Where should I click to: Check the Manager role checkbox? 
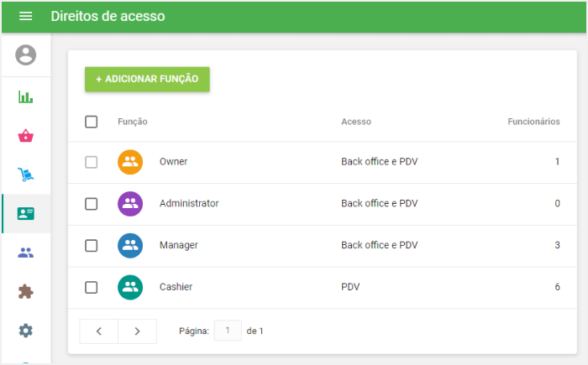point(92,246)
